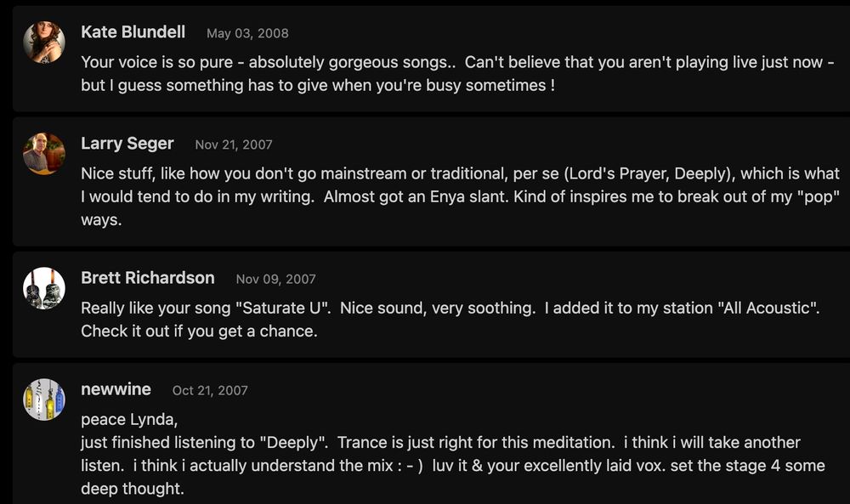Open newwine's bottle avatar image

coord(44,399)
